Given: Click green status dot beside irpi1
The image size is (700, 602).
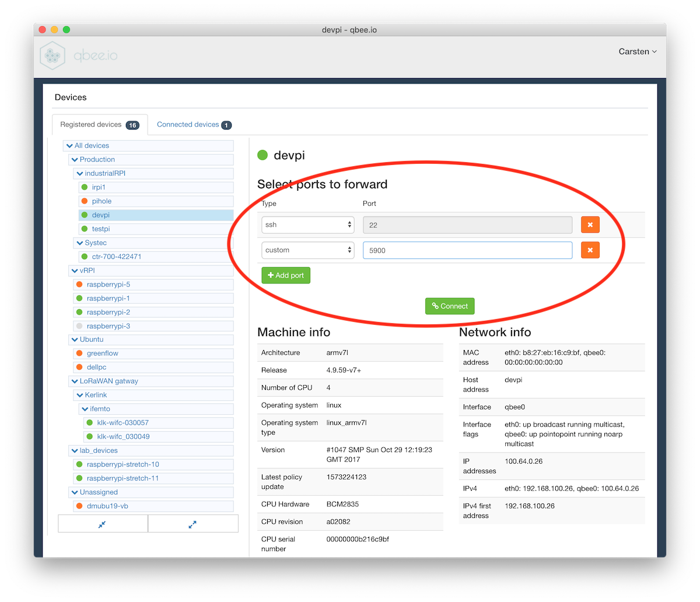Looking at the screenshot, I should 84,187.
